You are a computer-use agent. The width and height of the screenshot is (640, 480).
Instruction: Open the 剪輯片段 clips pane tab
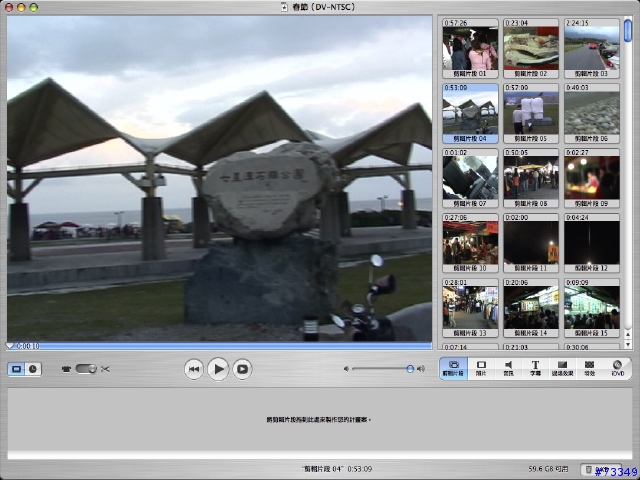pyautogui.click(x=453, y=368)
